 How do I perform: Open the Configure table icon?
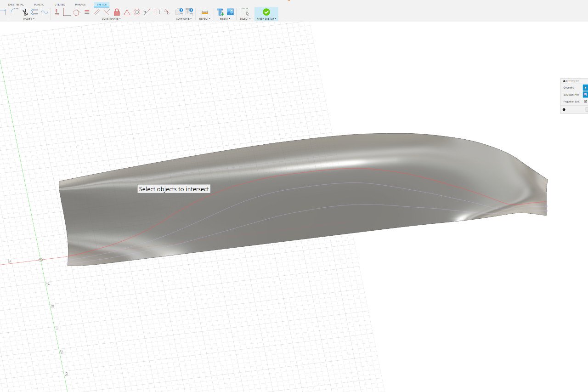(x=189, y=11)
